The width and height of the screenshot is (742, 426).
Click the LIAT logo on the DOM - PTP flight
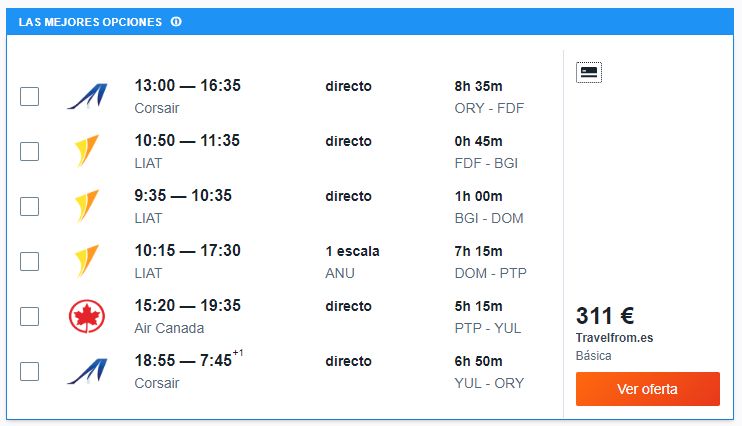[87, 261]
